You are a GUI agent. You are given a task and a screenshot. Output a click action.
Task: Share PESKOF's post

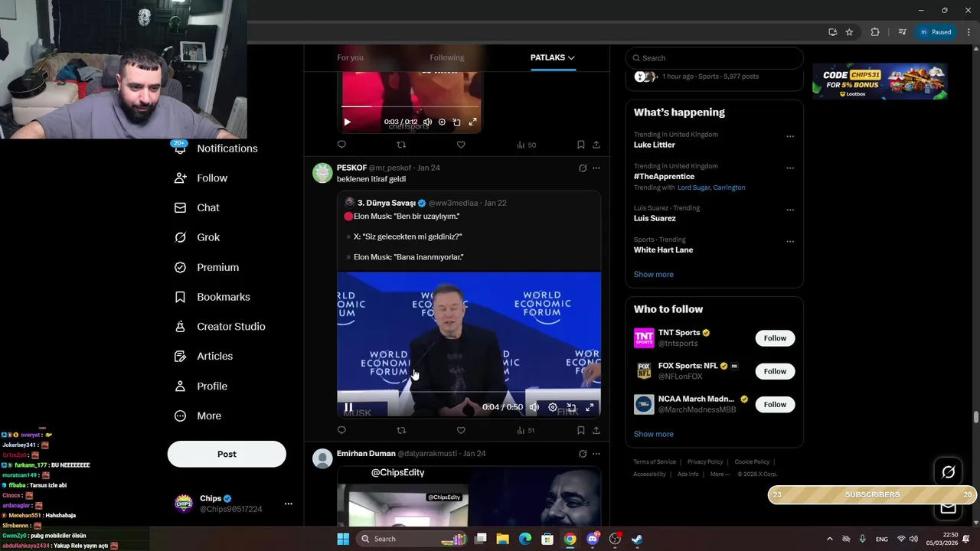(596, 430)
